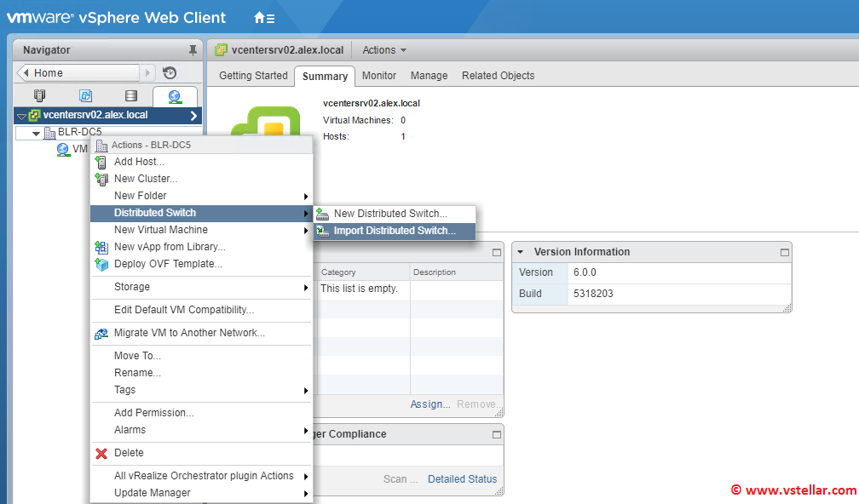
Task: Open the Related Objects tab
Action: [498, 76]
